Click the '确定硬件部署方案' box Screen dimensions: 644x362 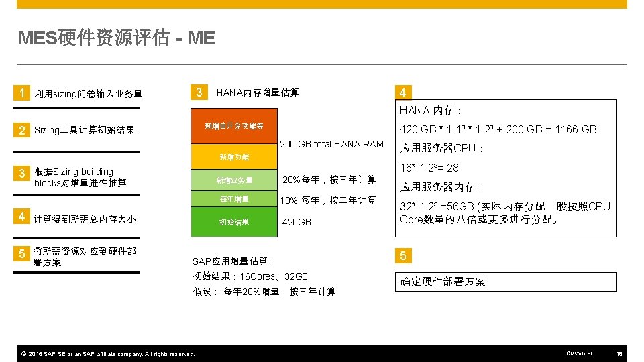[x=506, y=282]
